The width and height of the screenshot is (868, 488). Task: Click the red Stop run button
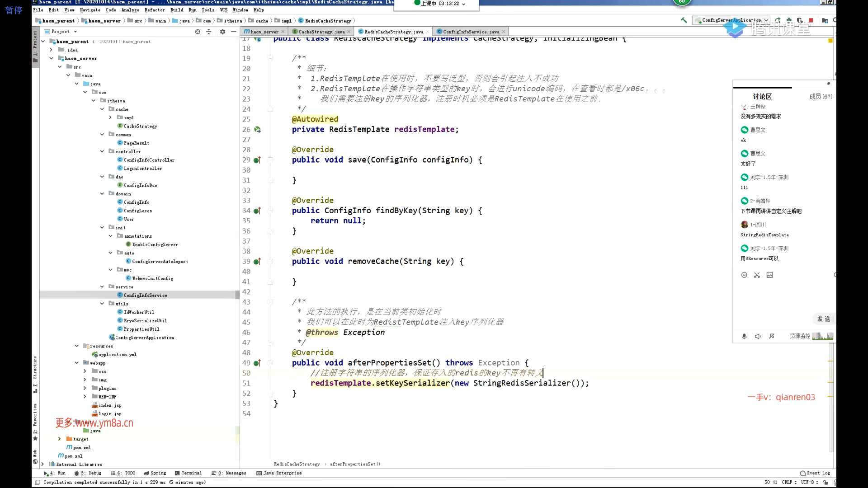tap(811, 20)
